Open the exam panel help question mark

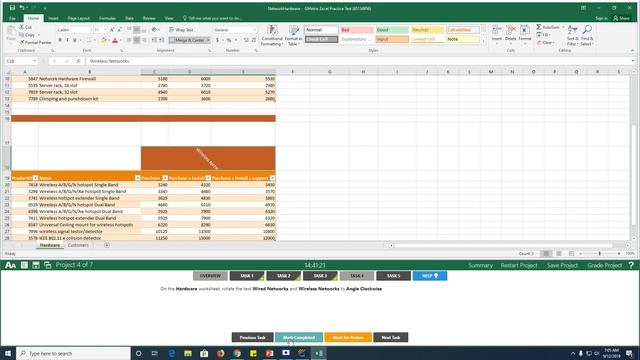[x=631, y=265]
